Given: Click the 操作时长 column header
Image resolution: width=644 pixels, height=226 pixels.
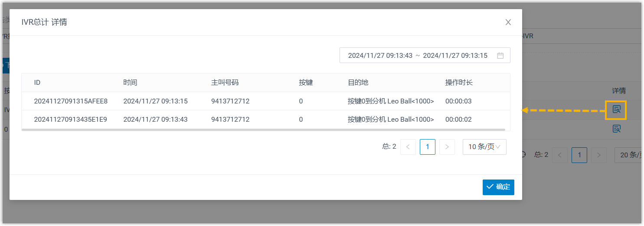Looking at the screenshot, I should click(x=459, y=83).
